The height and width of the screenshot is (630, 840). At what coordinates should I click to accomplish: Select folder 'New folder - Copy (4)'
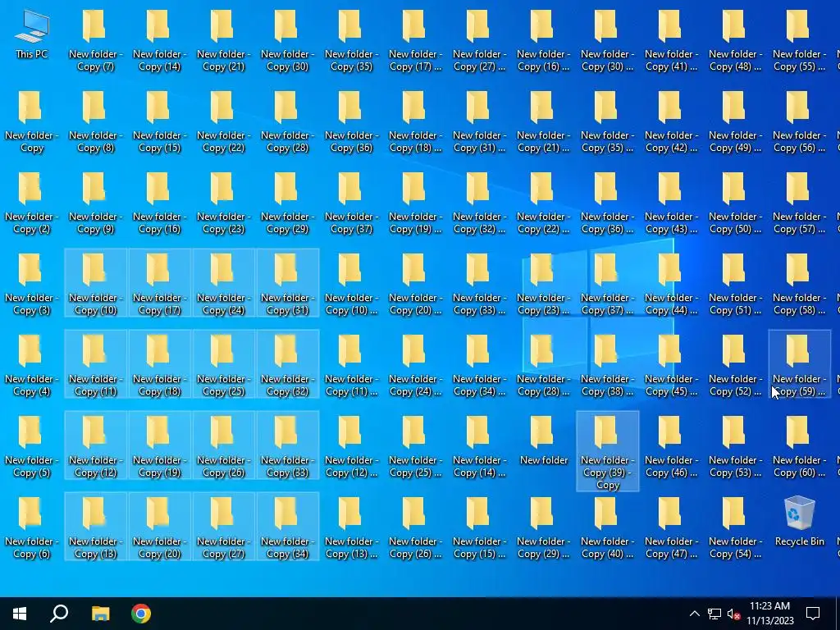click(31, 366)
